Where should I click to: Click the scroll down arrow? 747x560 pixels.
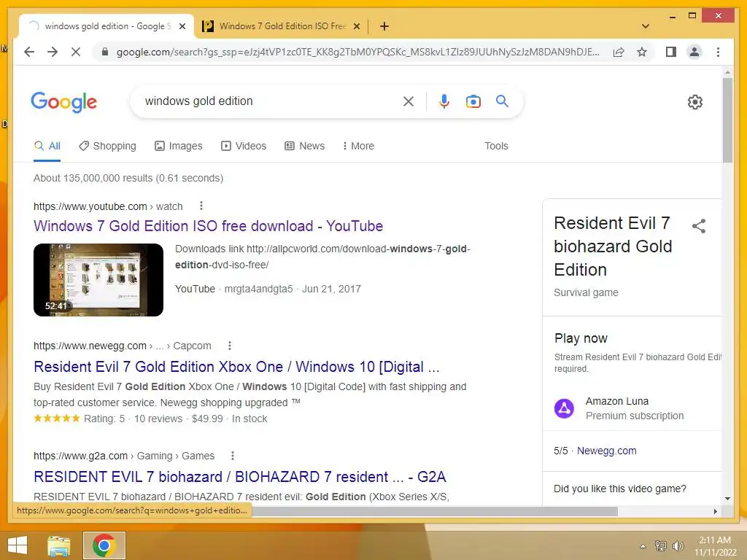pos(727,499)
